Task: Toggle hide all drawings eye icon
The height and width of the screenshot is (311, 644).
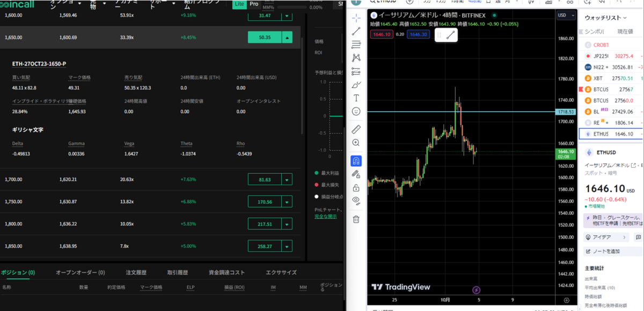Action: click(356, 201)
